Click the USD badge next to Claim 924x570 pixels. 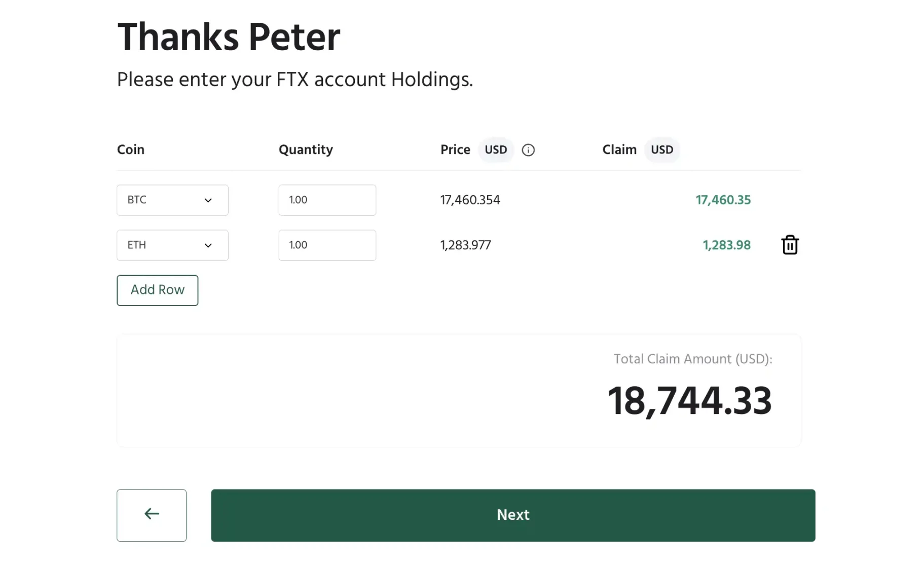click(662, 150)
